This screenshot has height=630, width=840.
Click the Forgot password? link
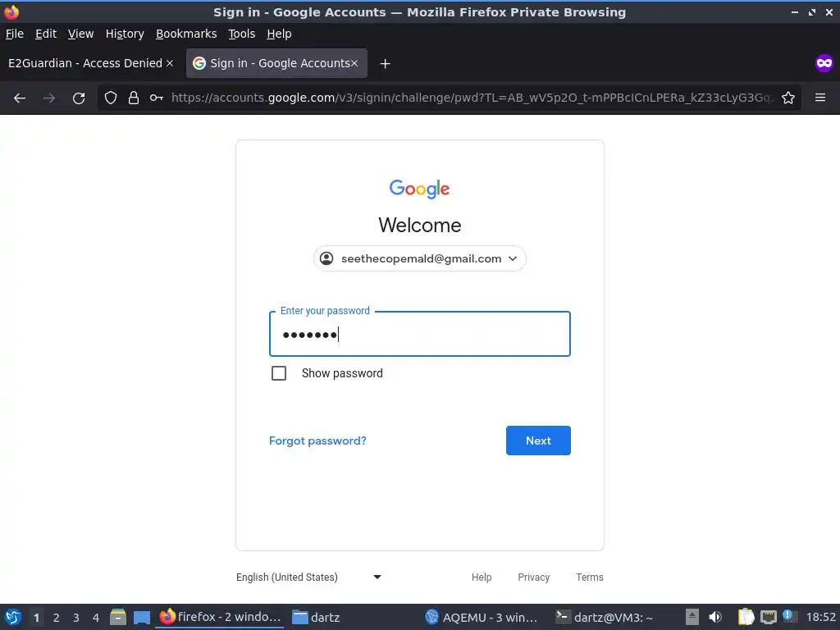pyautogui.click(x=317, y=441)
